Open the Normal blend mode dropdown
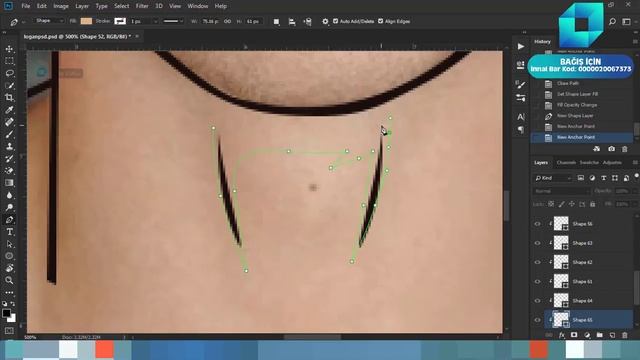The width and height of the screenshot is (640, 360). tap(562, 191)
